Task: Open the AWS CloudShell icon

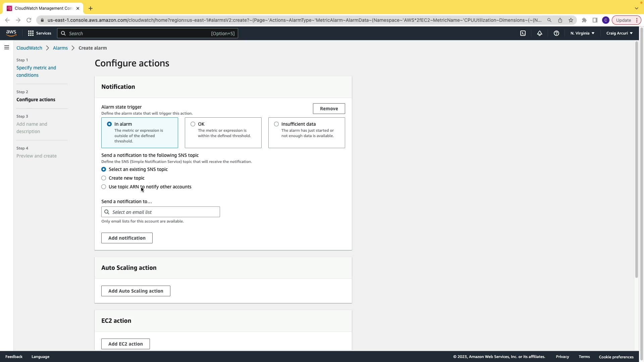Action: [x=523, y=33]
